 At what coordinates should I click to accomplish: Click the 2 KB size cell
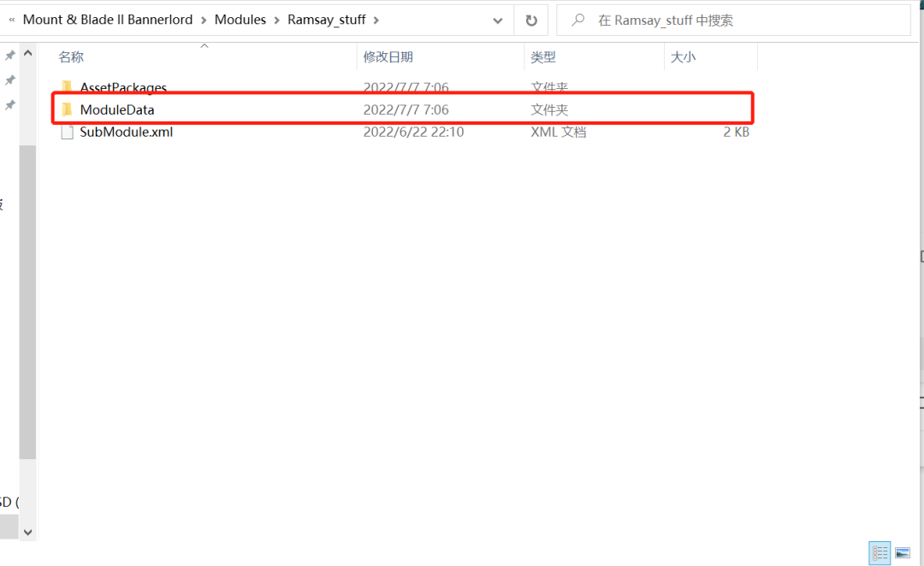coord(736,132)
